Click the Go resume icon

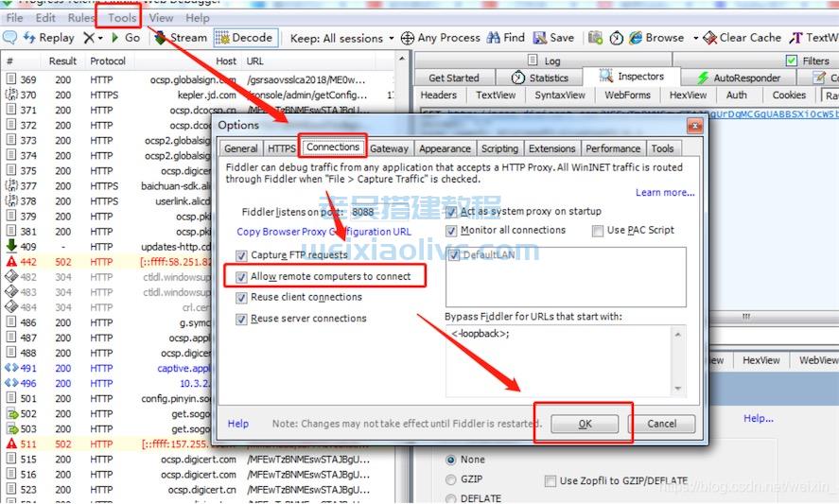point(114,38)
